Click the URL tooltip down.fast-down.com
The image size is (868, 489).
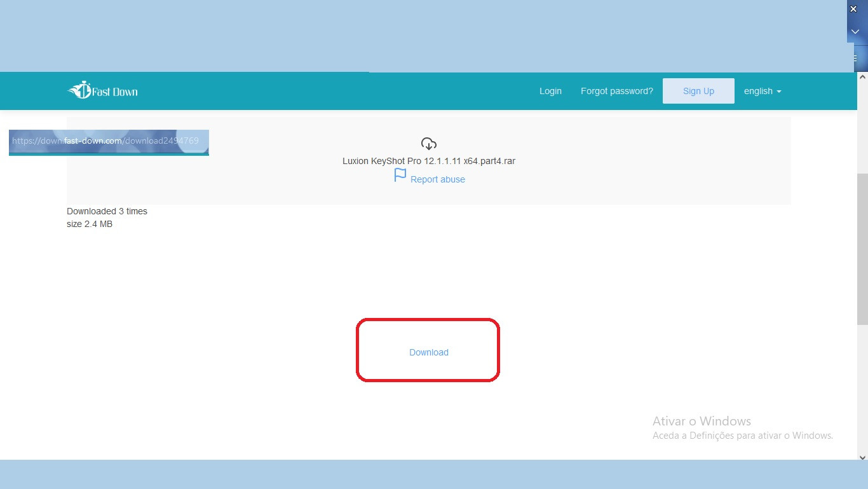[109, 141]
